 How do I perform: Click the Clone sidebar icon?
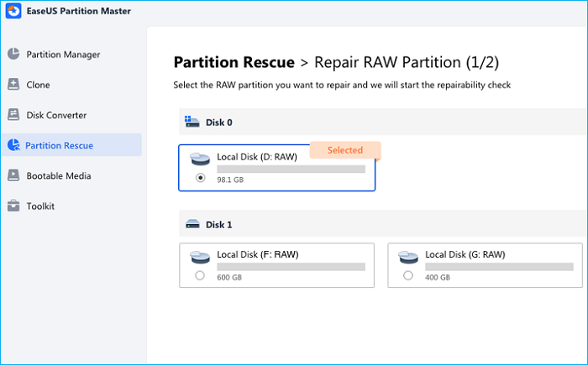(x=13, y=85)
